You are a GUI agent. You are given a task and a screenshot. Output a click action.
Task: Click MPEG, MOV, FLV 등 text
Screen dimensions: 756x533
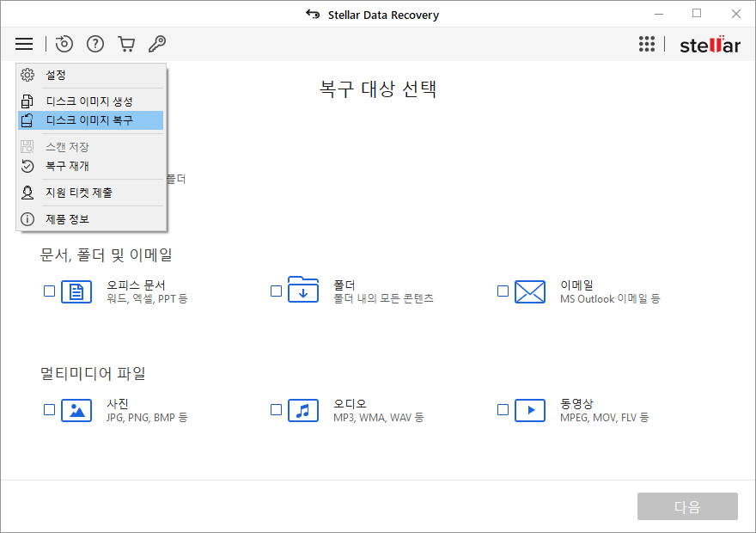click(605, 417)
